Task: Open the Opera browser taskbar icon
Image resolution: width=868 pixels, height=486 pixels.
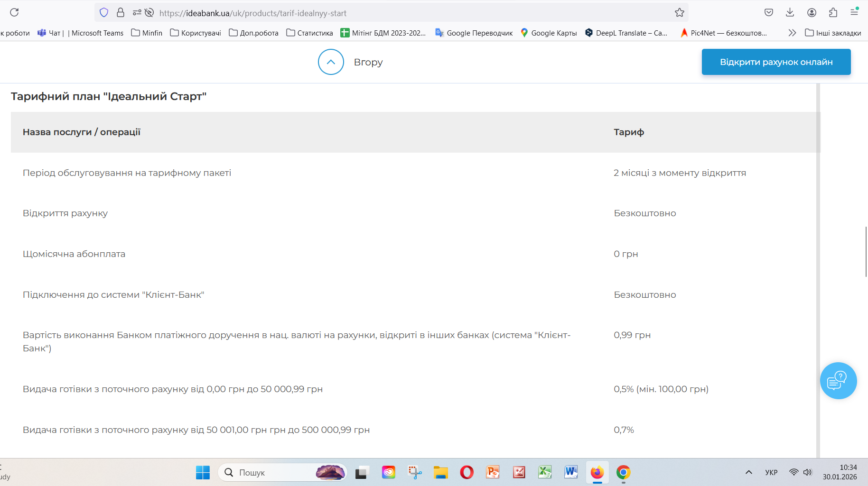Action: (467, 473)
